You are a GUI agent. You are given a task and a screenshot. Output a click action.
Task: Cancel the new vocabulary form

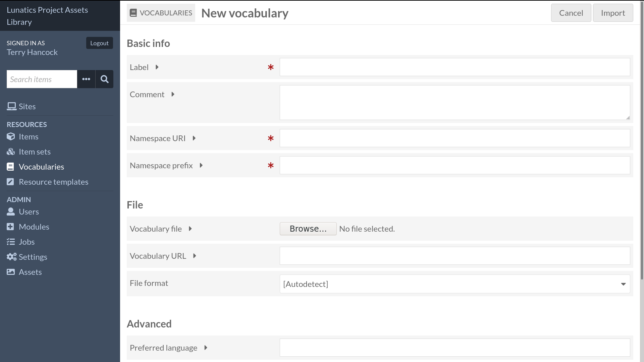point(571,13)
